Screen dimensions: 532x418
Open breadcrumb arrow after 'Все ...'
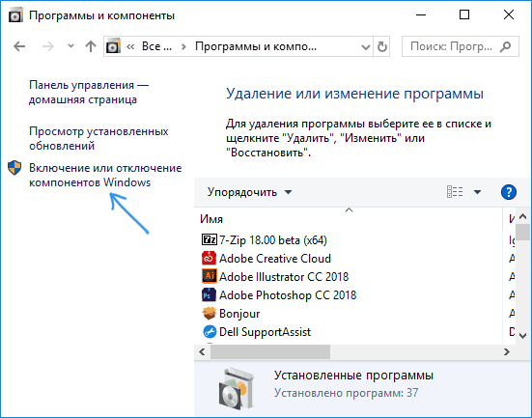[x=183, y=46]
